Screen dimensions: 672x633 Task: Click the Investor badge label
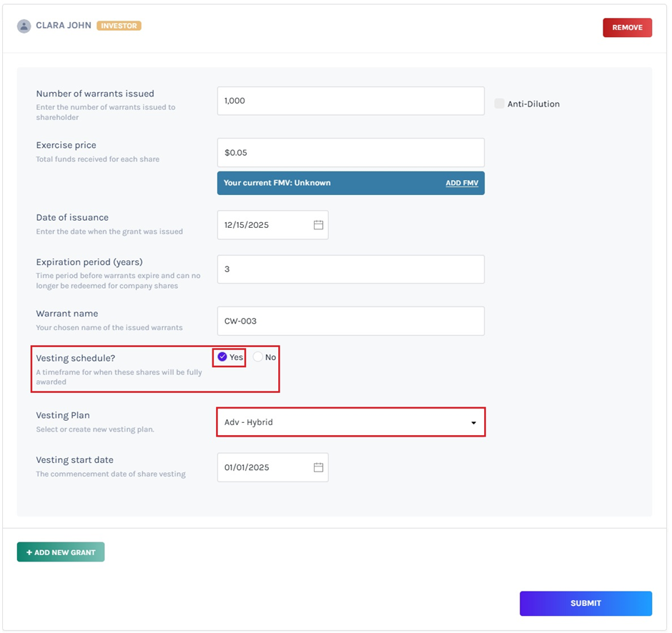click(119, 26)
